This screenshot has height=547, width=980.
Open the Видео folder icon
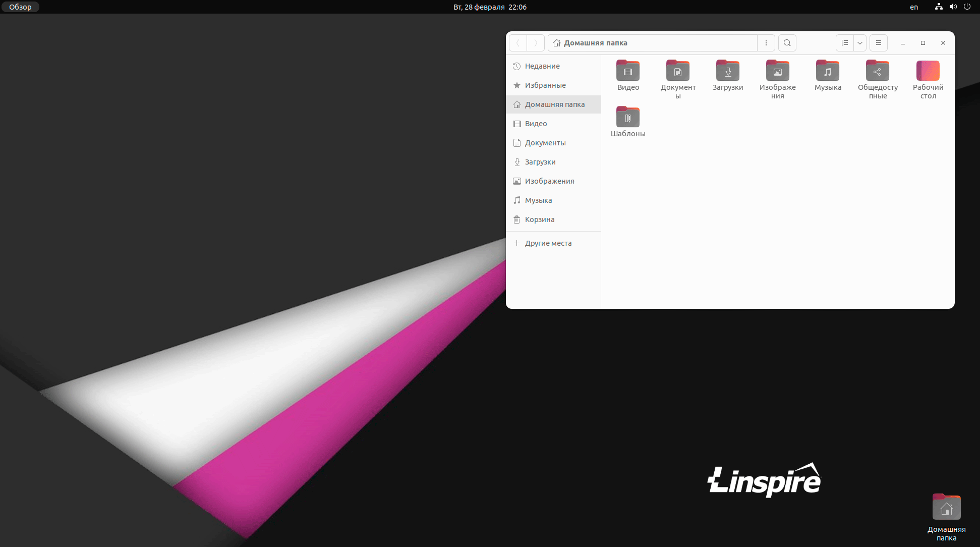pyautogui.click(x=627, y=72)
